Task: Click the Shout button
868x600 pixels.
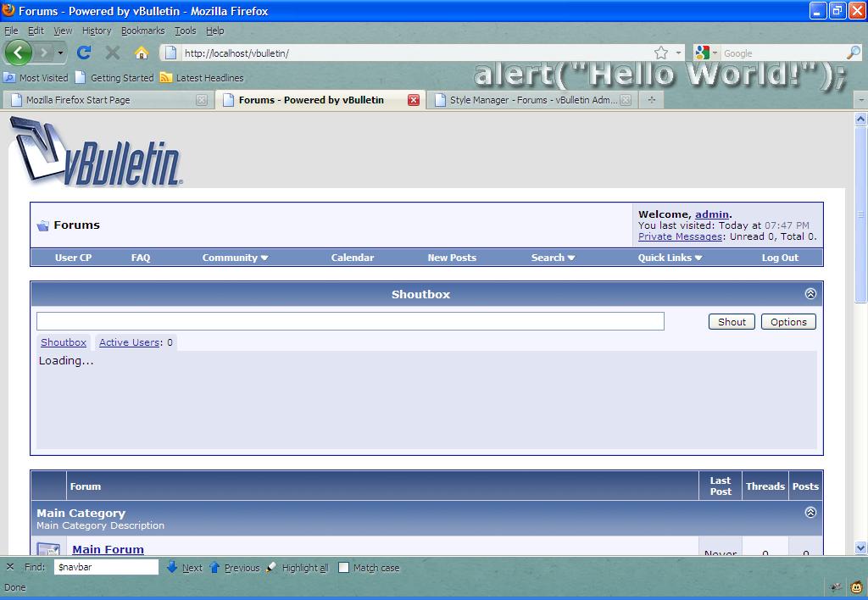Action: pos(732,321)
